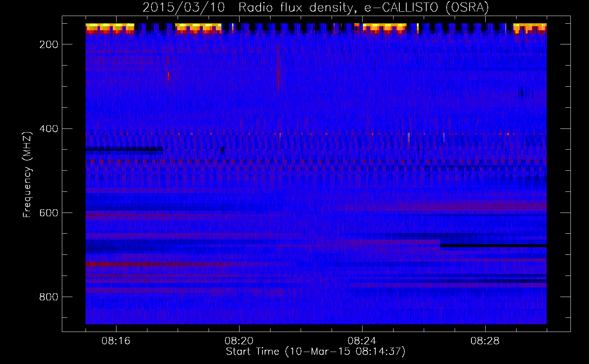589x364 pixels.
Task: Click the 08:28 time tick label
Action: click(x=485, y=341)
